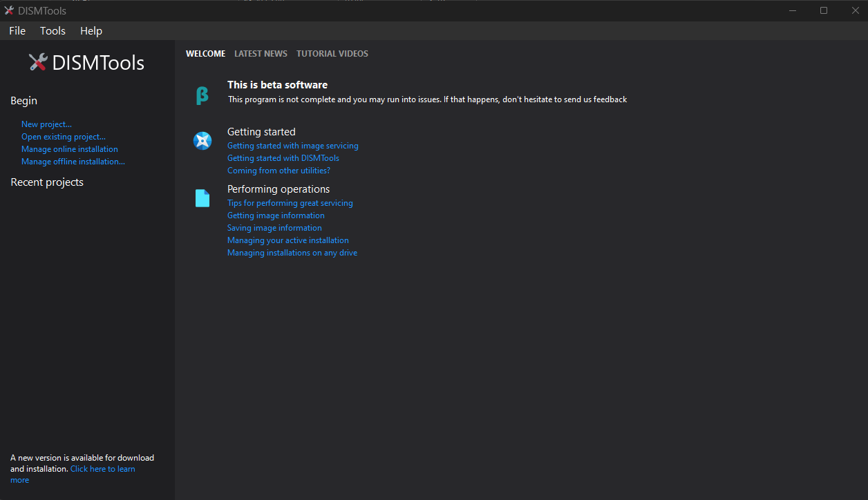This screenshot has height=500, width=868.
Task: Click the Recent projects heading
Action: (x=47, y=182)
